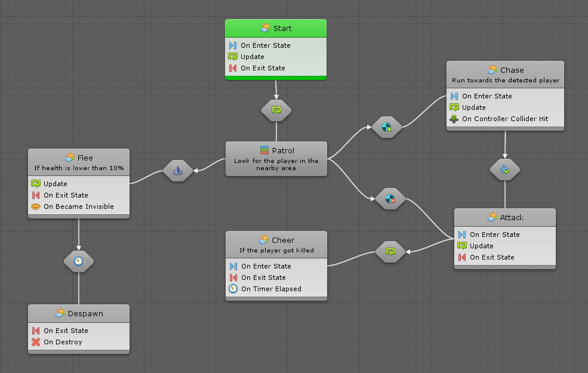This screenshot has height=373, width=588.
Task: Click On Enter State in Attack node
Action: [x=494, y=235]
